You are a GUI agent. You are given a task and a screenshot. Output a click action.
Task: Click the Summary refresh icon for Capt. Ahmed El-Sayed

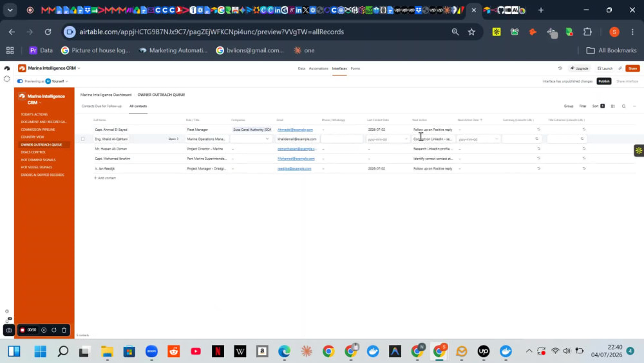pos(538,129)
